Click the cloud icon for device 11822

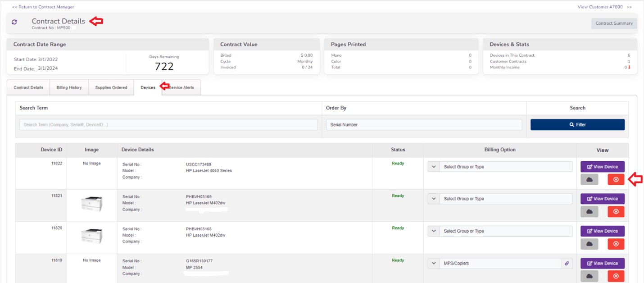click(589, 179)
